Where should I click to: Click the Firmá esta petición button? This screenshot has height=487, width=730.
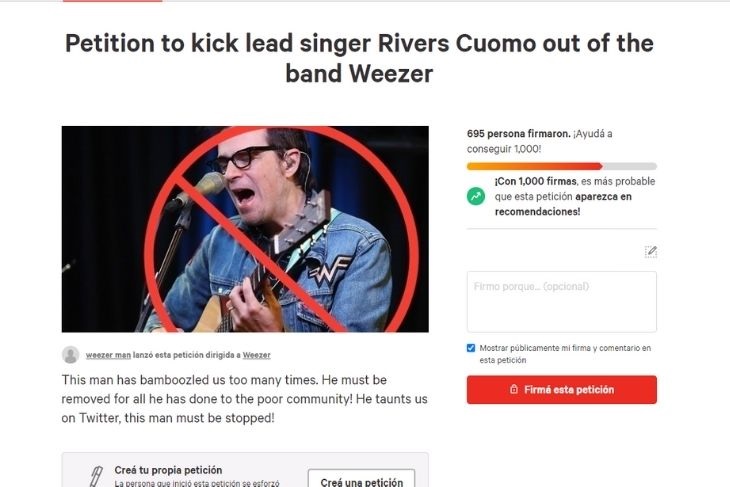(561, 390)
